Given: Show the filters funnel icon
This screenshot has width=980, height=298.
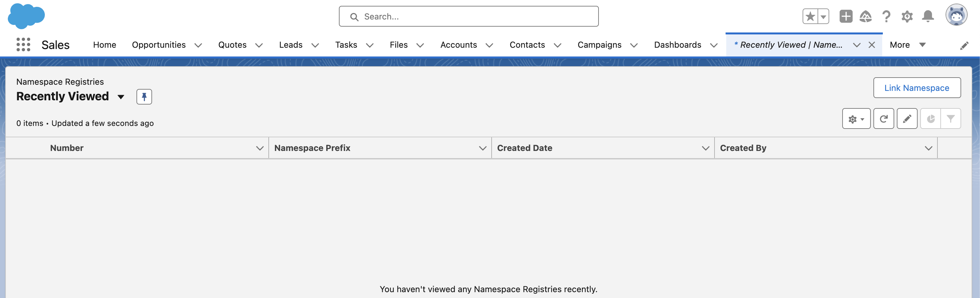Looking at the screenshot, I should click(951, 118).
